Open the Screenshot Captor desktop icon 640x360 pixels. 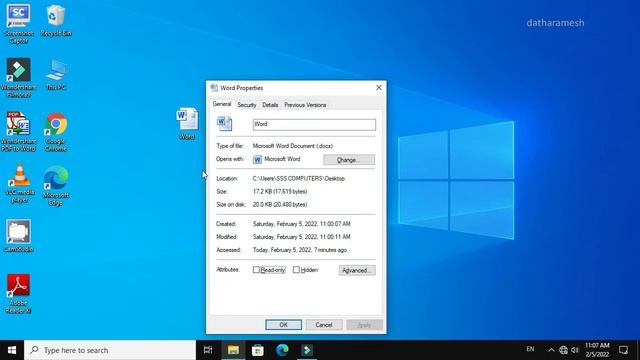pyautogui.click(x=18, y=24)
